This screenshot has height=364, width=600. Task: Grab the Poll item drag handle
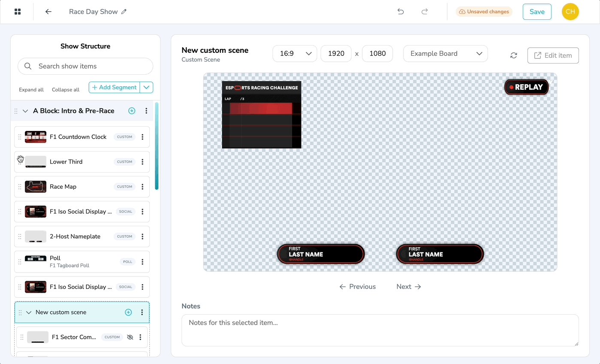point(20,261)
